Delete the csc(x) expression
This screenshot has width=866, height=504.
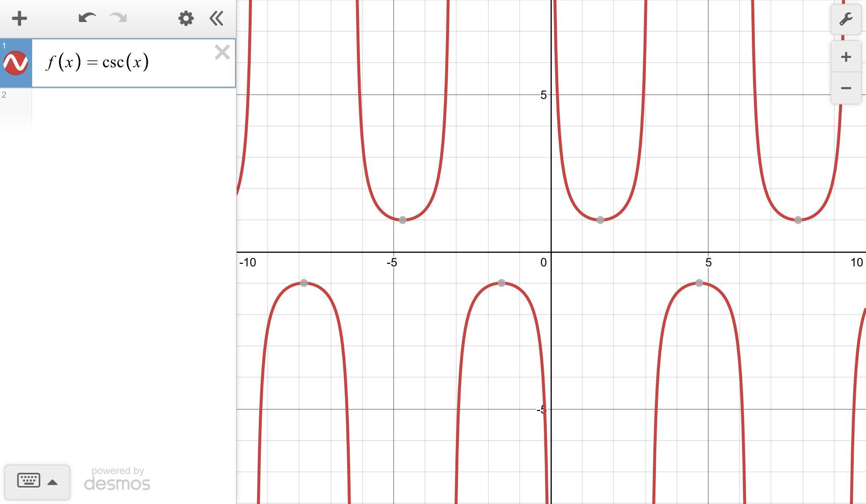click(222, 52)
